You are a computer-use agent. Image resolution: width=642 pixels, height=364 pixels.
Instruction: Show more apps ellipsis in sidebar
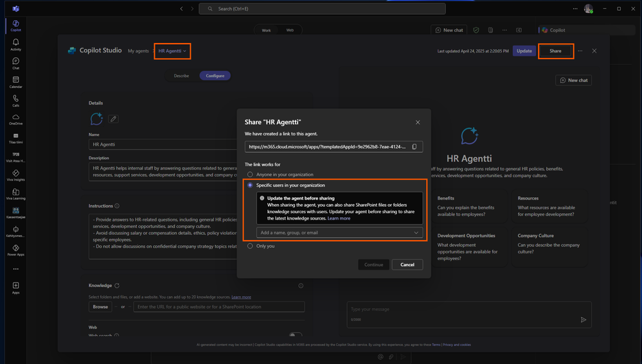15,269
